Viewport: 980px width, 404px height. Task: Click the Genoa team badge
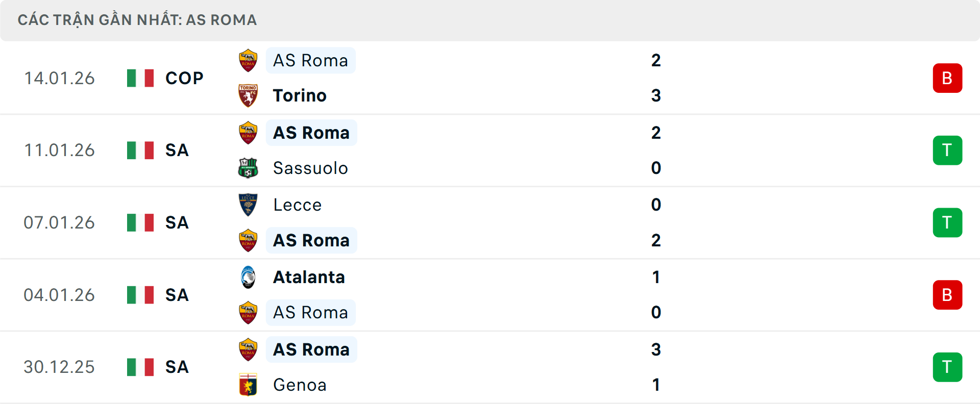point(248,385)
